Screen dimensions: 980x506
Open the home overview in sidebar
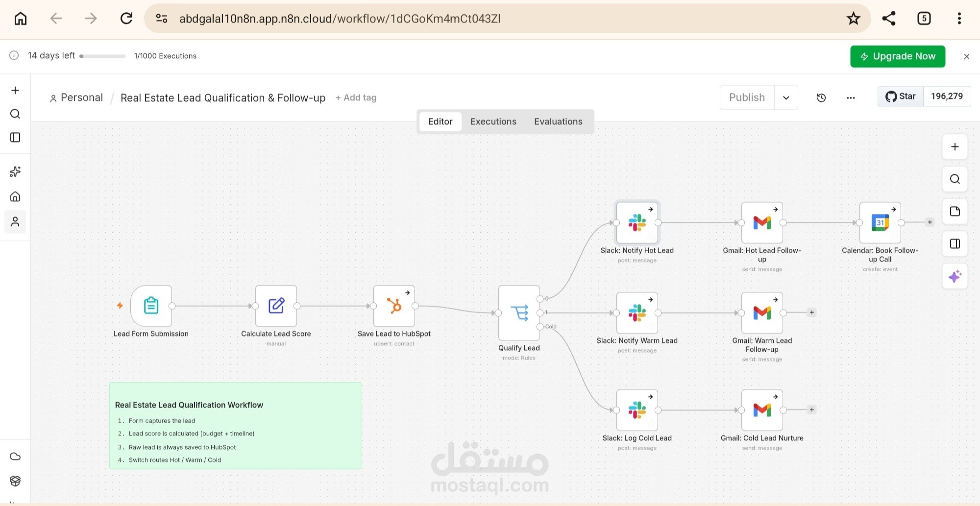[x=15, y=196]
